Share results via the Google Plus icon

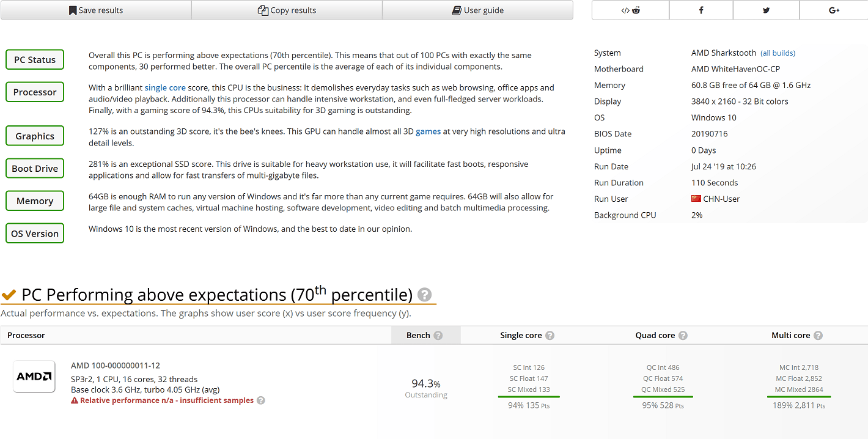coord(834,10)
